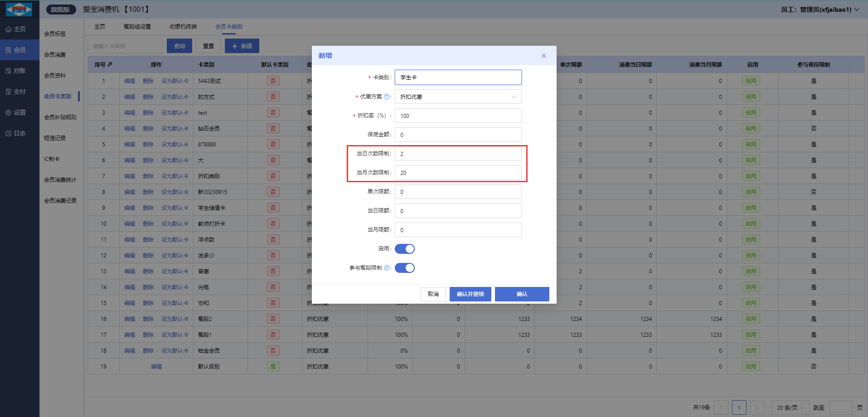Open IC制卡 submenu item

click(52, 159)
